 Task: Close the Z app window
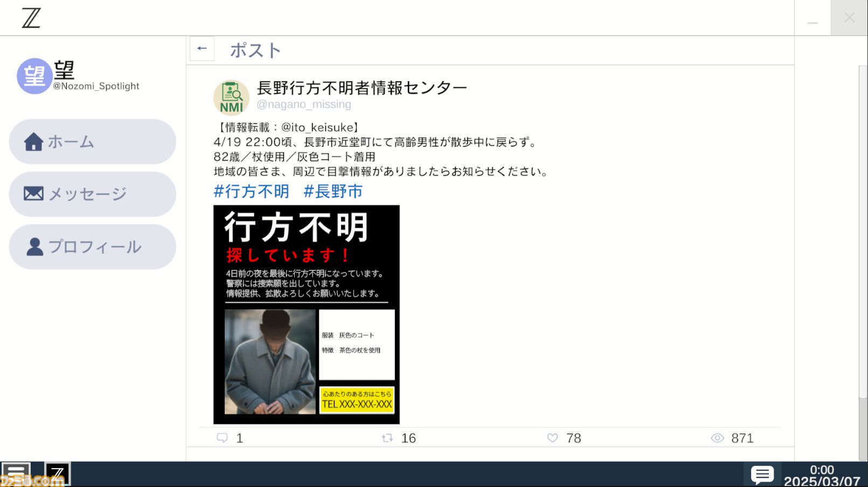tap(849, 18)
